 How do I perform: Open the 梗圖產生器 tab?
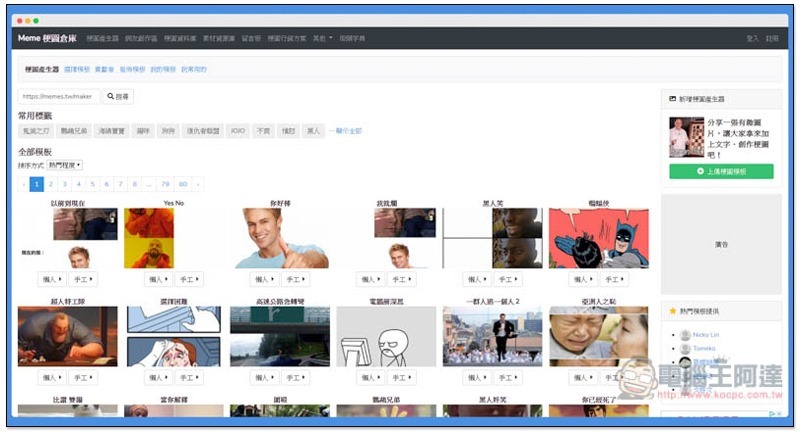[x=41, y=70]
